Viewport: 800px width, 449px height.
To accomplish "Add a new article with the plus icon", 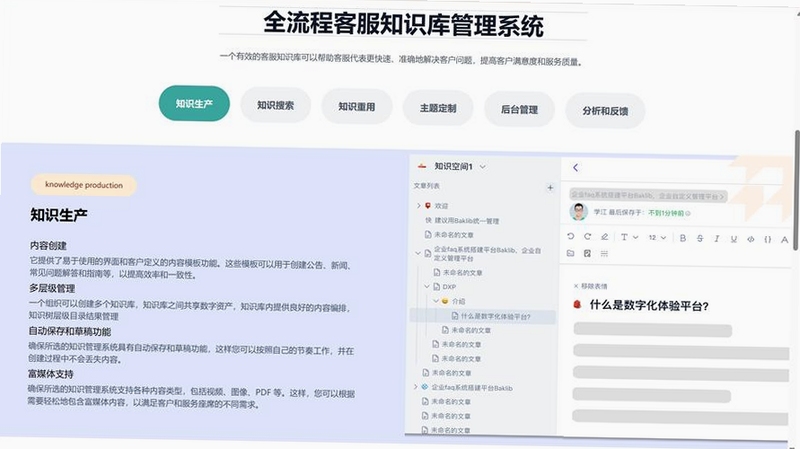I will (550, 188).
